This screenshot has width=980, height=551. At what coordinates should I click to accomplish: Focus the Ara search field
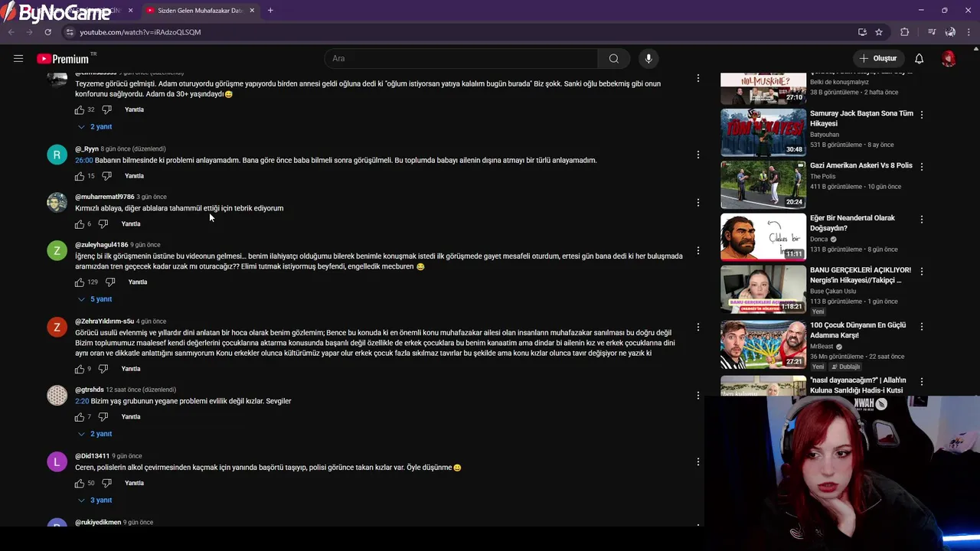[x=462, y=58]
